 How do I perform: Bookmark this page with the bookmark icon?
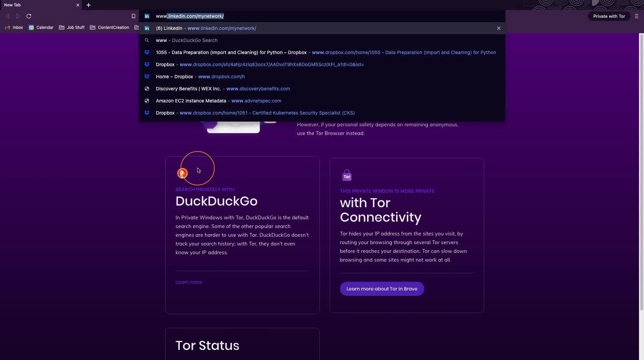[x=133, y=16]
